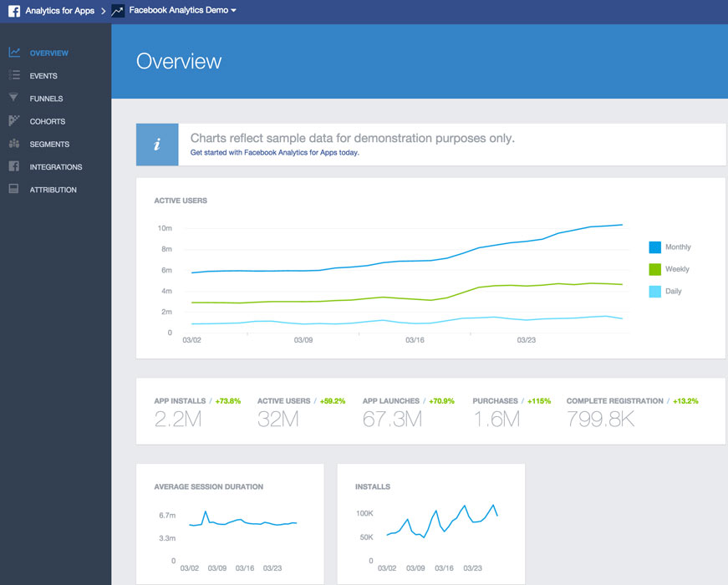Click the Funnels funnel icon in the sidebar

tap(13, 97)
